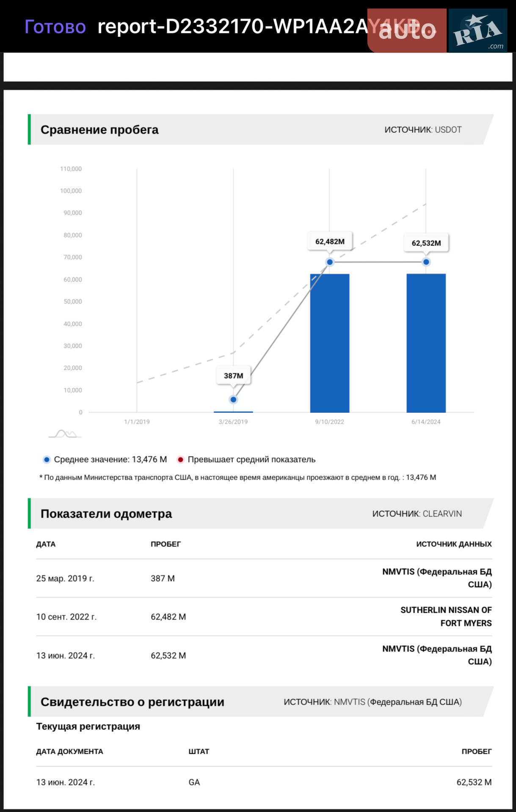This screenshot has height=812, width=516.
Task: Tap the Готово done button
Action: [x=55, y=27]
